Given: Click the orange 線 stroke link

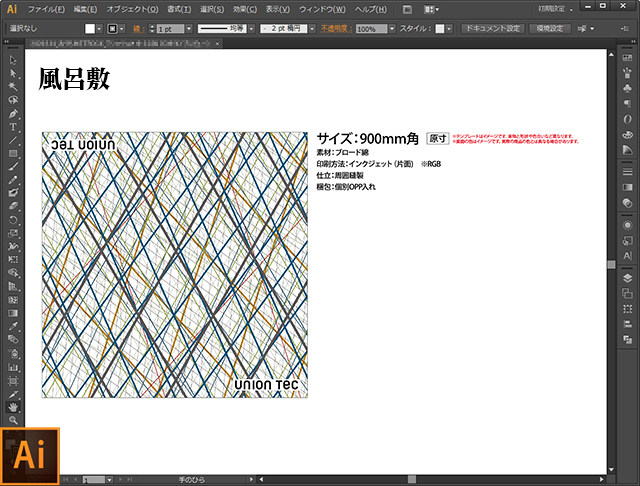Looking at the screenshot, I should coord(138,29).
